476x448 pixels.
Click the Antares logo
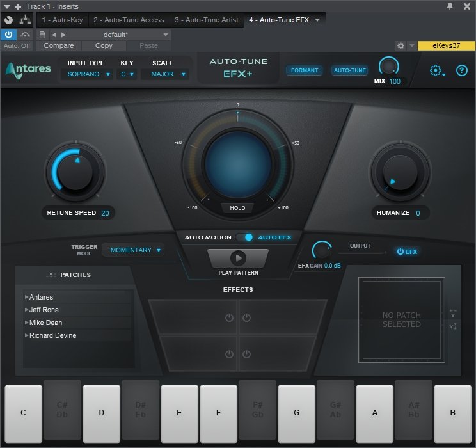click(29, 70)
